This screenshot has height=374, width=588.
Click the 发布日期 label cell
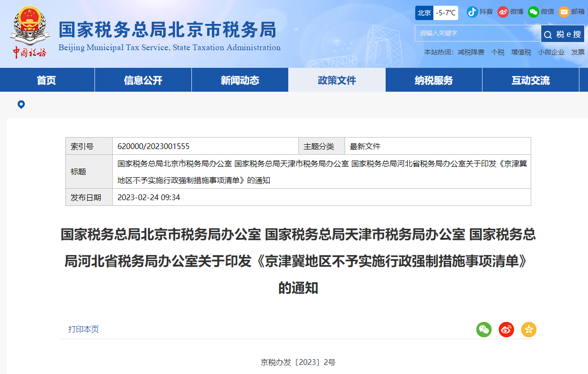[x=89, y=197]
